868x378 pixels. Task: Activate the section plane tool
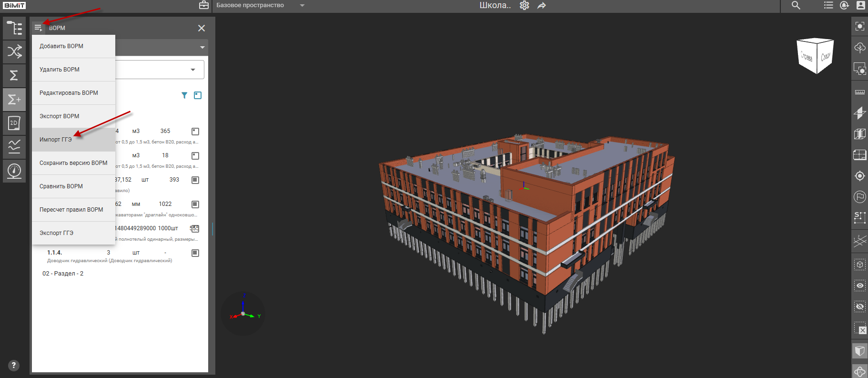click(860, 113)
